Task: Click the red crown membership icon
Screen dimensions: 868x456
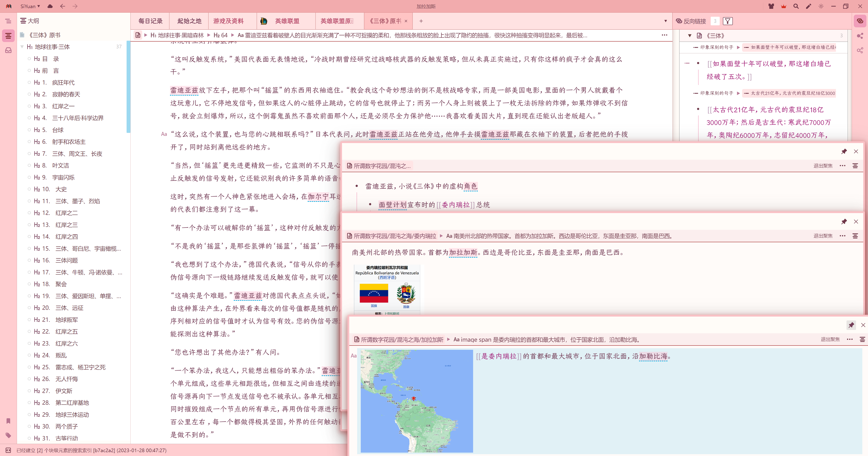Action: pyautogui.click(x=783, y=6)
